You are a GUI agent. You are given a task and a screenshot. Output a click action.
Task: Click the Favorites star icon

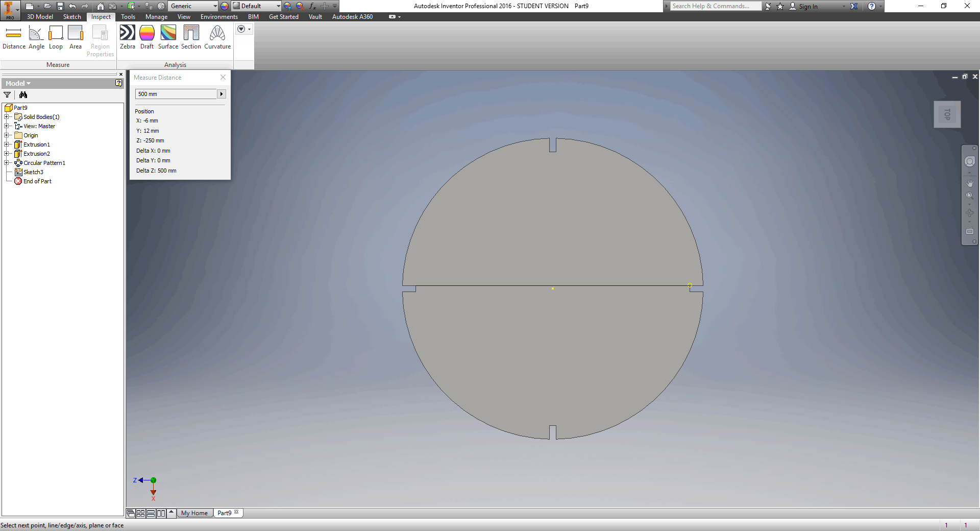point(780,6)
